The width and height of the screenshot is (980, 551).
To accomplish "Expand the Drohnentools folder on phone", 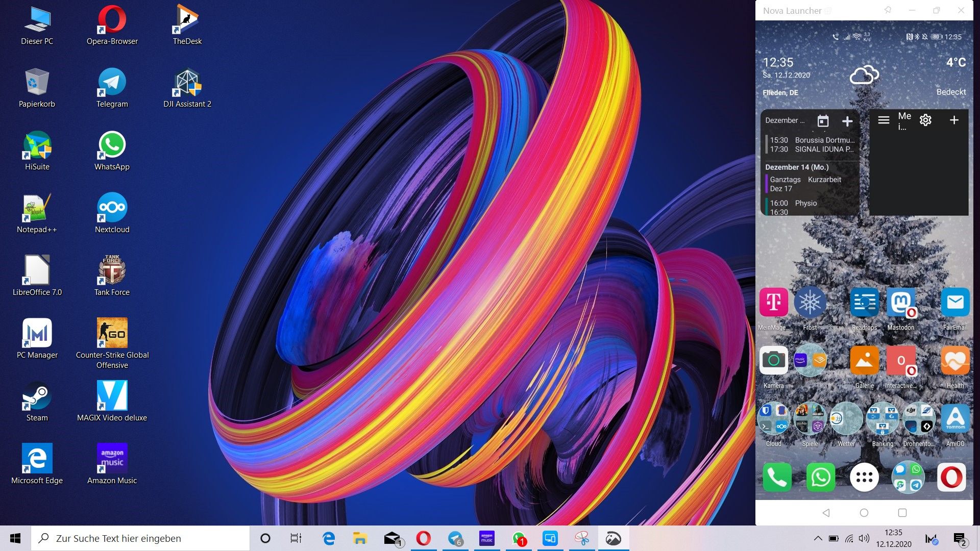I will (919, 425).
